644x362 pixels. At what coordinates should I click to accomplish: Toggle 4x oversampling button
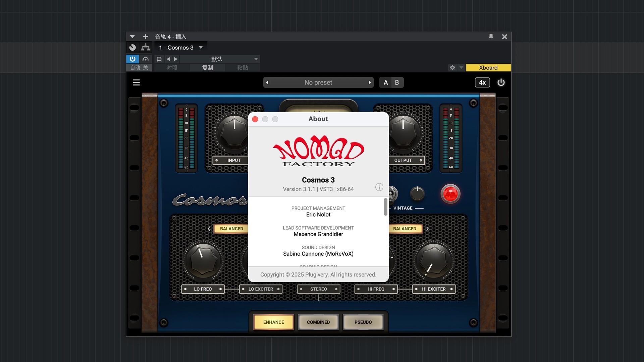[x=482, y=82]
